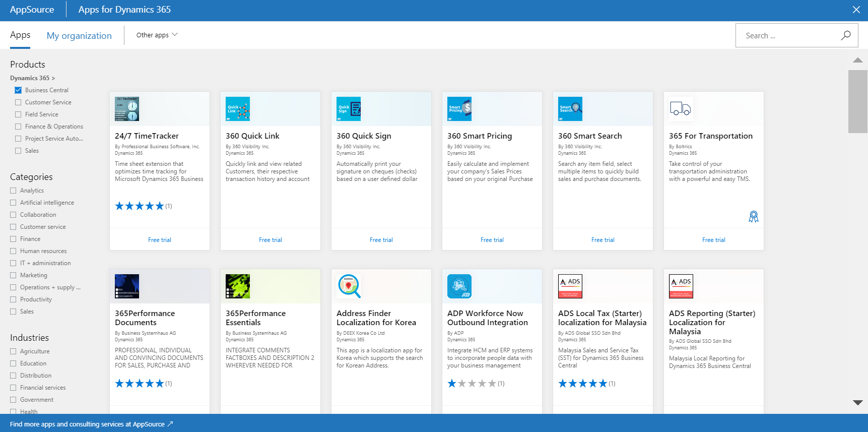Switch to the Apps tab
The image size is (868, 432).
point(20,35)
